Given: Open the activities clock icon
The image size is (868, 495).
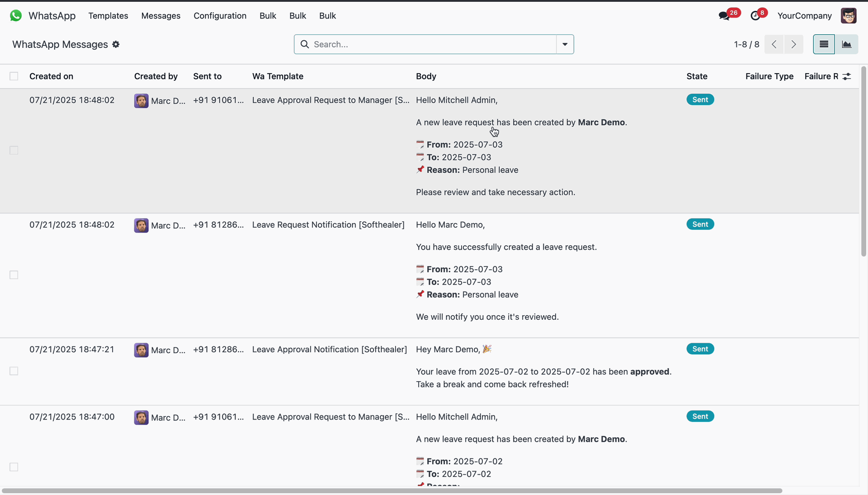Looking at the screenshot, I should [x=755, y=16].
